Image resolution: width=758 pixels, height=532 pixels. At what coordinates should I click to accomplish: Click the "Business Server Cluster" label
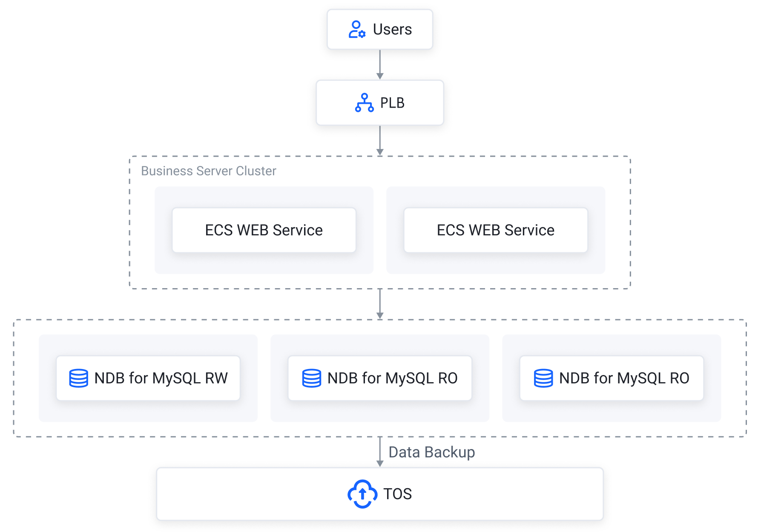pos(208,171)
